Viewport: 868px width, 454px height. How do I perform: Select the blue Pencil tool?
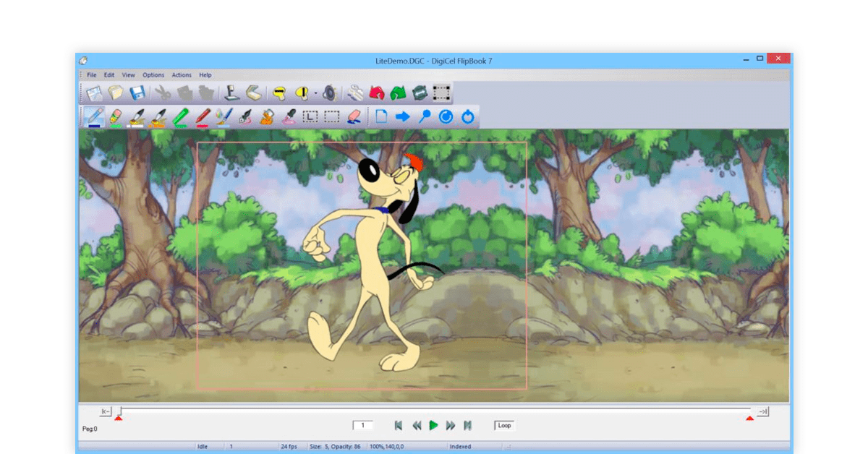[x=95, y=116]
